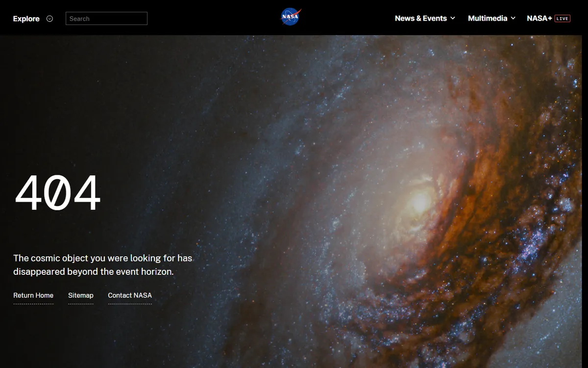Viewport: 588px width, 368px height.
Task: Open the Sitemap link
Action: (81, 295)
